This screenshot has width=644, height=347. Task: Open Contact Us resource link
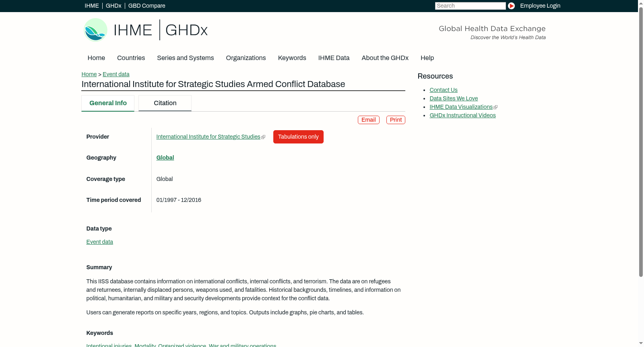443,90
